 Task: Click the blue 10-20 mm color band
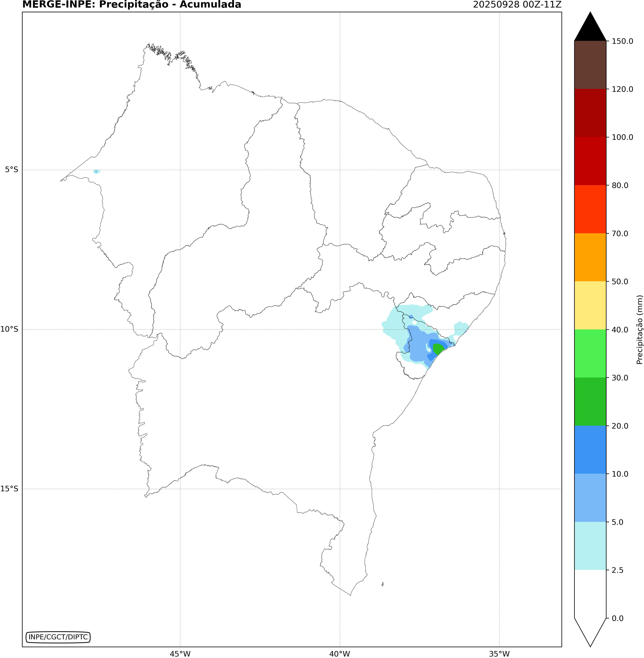click(590, 450)
